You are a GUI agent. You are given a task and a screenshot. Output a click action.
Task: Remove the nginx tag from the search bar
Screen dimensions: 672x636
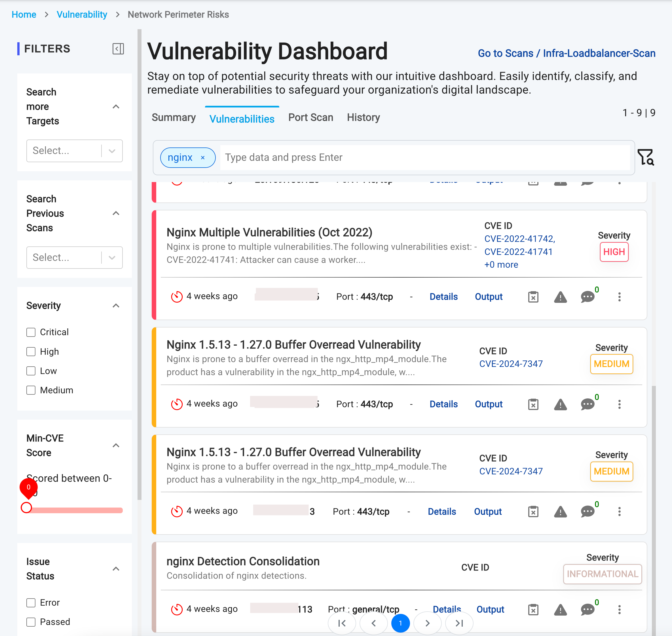point(203,157)
